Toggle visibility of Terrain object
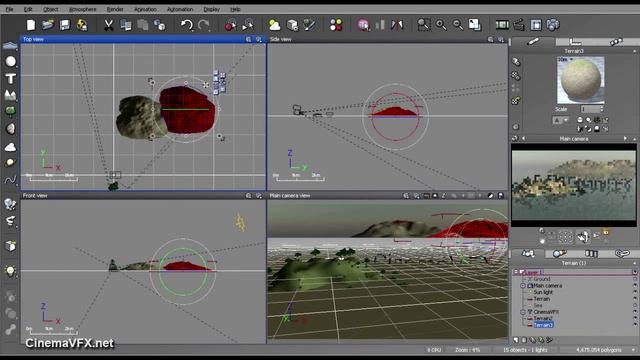The width and height of the screenshot is (640, 360). [x=635, y=299]
